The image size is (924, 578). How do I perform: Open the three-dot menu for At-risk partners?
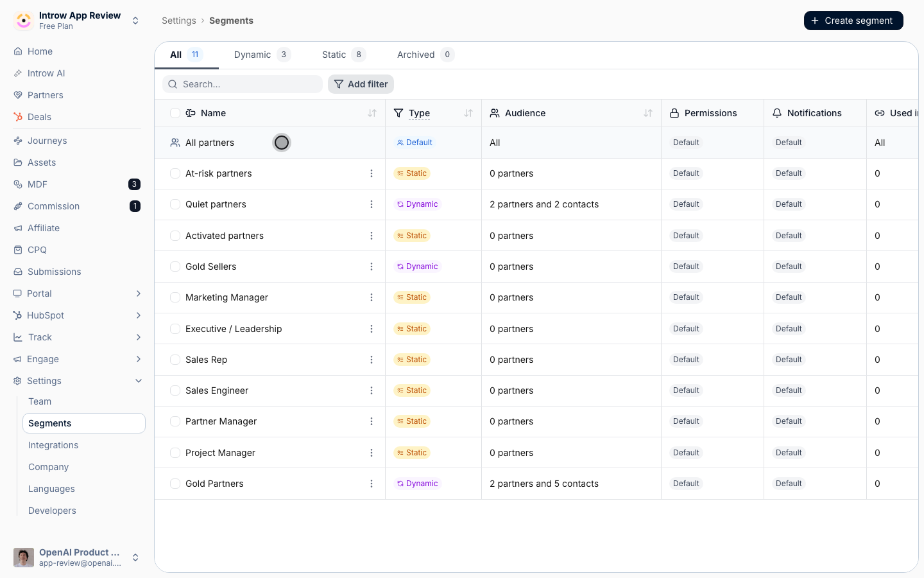pos(372,173)
